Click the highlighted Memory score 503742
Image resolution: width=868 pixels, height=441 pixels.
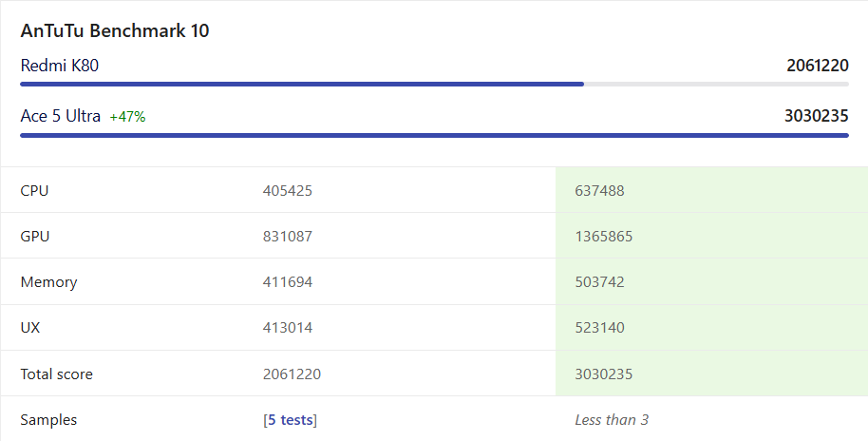(x=599, y=282)
